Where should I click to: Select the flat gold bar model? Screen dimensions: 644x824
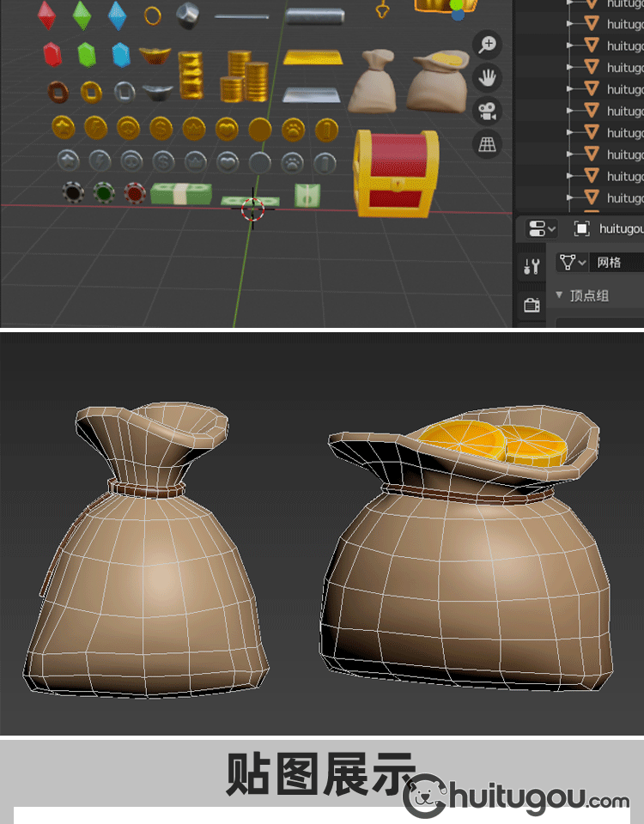point(313,58)
